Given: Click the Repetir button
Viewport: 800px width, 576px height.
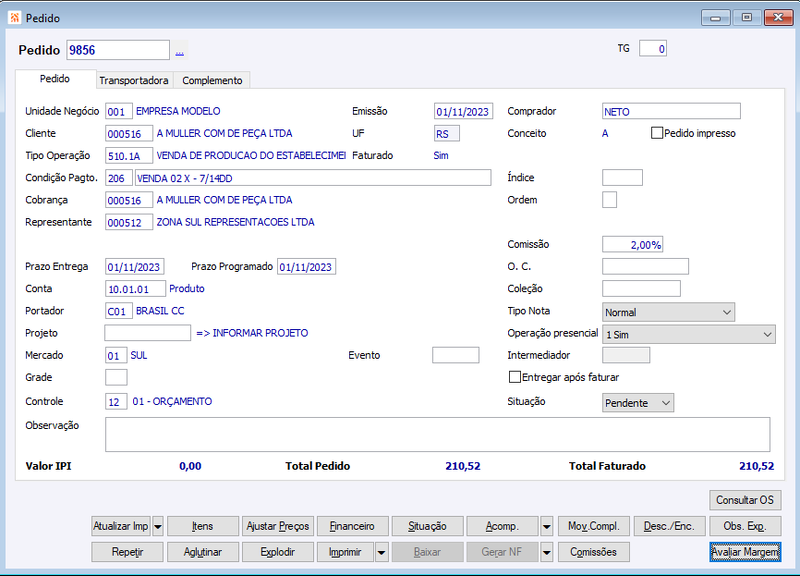Looking at the screenshot, I should [x=128, y=552].
